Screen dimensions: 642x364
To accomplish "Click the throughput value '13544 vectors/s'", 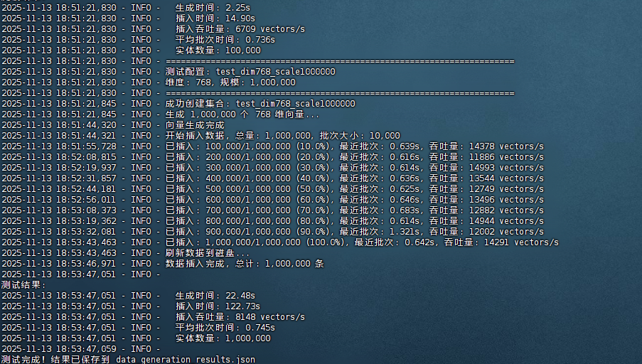I will click(x=506, y=178).
